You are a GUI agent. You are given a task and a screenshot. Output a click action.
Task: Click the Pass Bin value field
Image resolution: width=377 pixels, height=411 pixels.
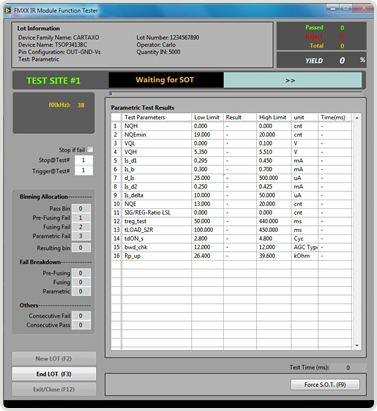pyautogui.click(x=81, y=209)
